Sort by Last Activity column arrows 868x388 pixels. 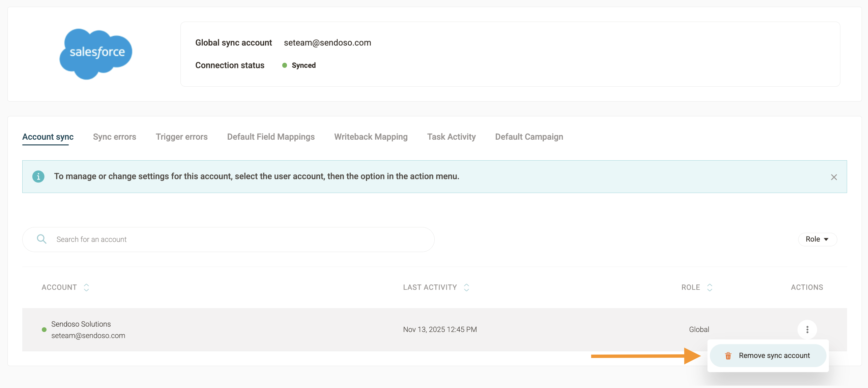point(466,287)
